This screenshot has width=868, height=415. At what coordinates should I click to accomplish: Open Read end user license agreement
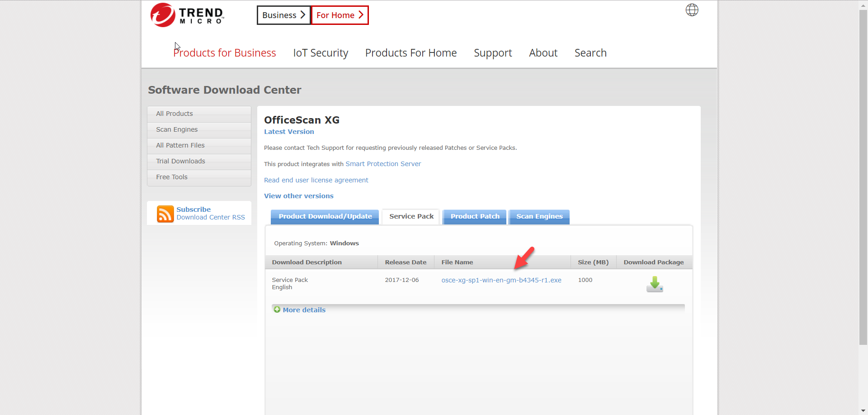click(316, 180)
